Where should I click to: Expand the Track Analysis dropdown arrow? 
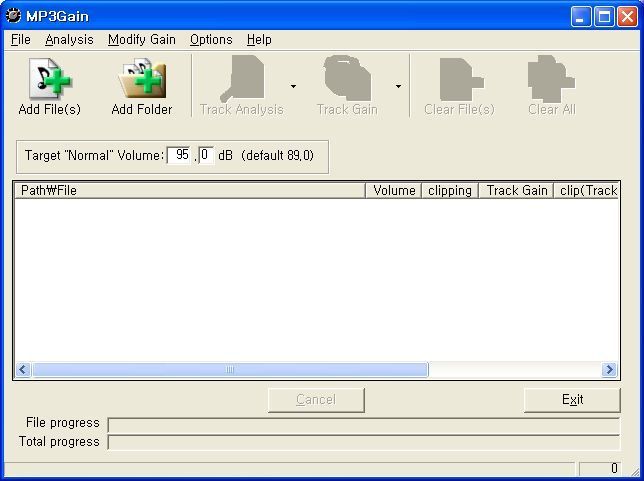(293, 86)
